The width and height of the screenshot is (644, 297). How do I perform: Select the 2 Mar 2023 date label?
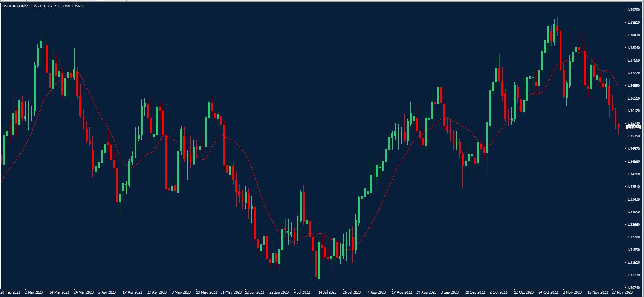(34, 292)
